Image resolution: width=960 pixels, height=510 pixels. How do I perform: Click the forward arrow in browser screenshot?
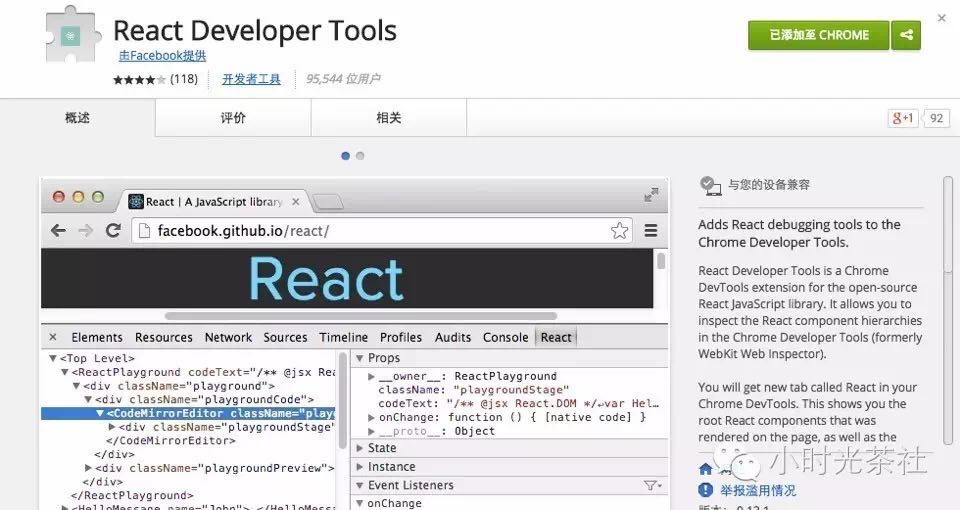point(86,231)
